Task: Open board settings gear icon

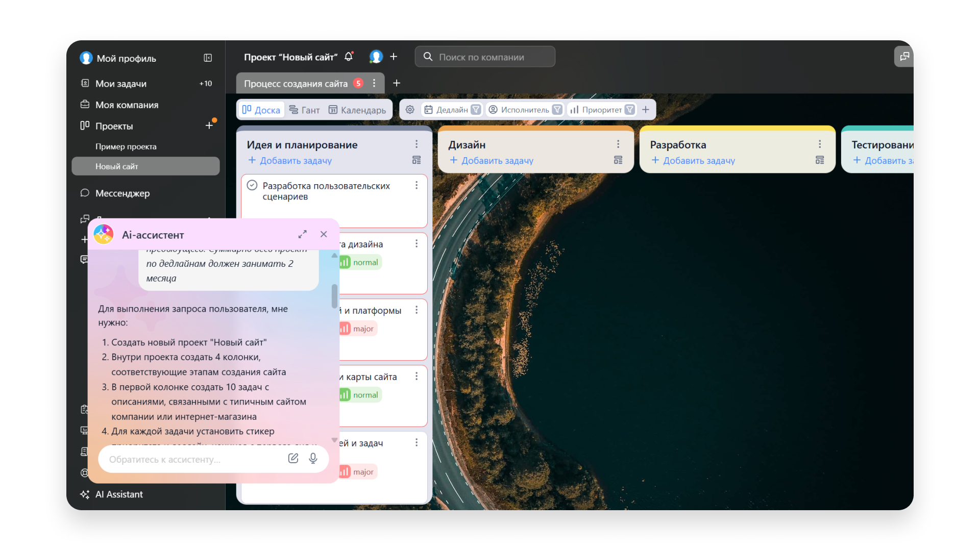Action: tap(410, 109)
